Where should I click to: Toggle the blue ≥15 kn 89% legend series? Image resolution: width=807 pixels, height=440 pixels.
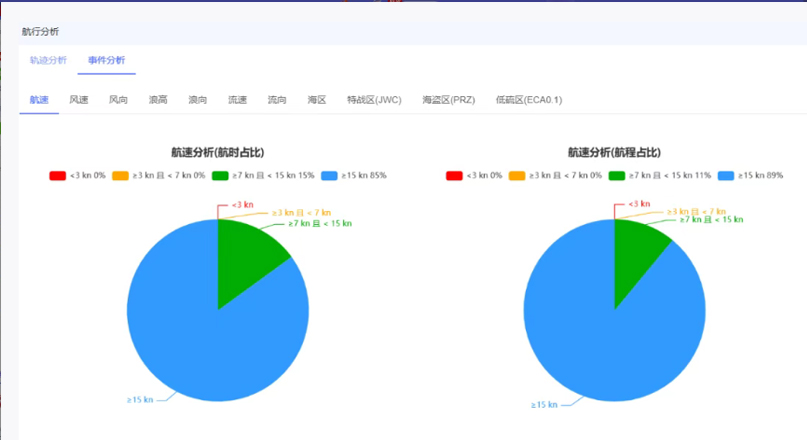(749, 175)
